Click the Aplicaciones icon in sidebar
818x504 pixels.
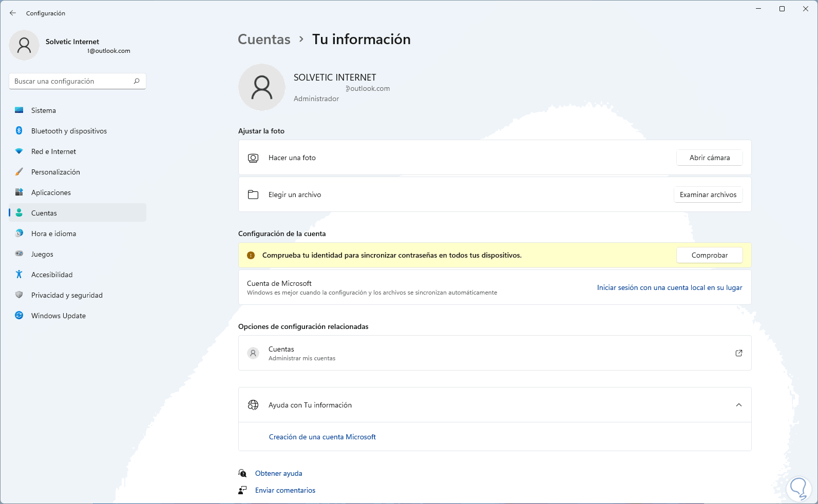(x=19, y=192)
